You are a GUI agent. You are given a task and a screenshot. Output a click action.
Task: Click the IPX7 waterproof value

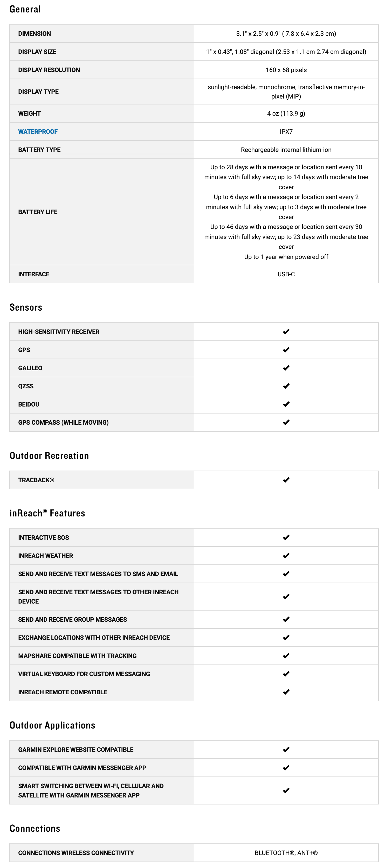[x=286, y=131]
